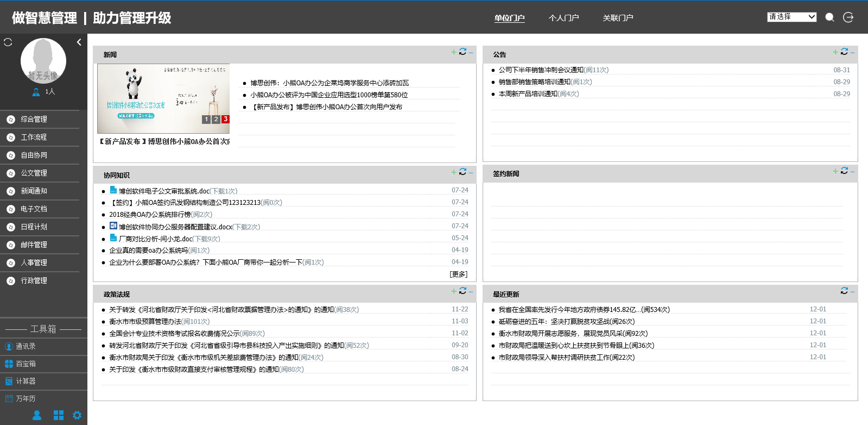Collapse the 协同知识 panel with the minus icon

471,172
